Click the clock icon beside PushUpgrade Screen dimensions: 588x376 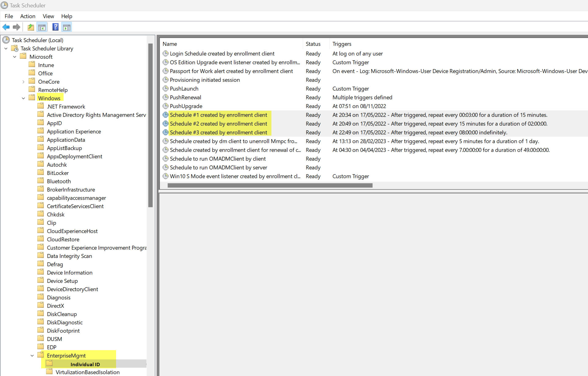165,106
